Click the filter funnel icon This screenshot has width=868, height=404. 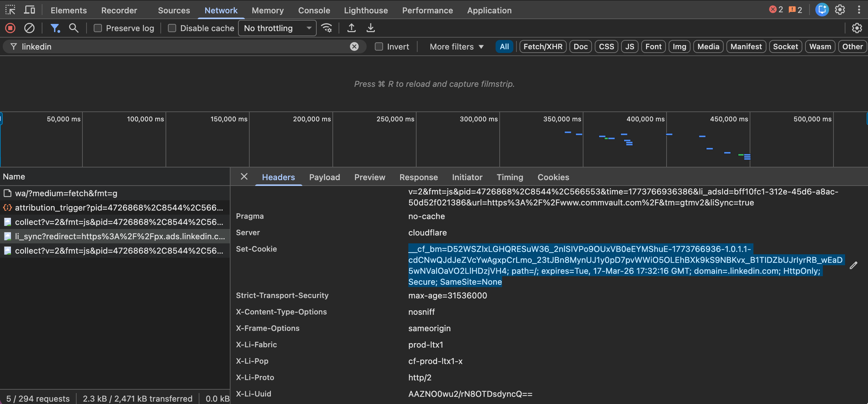click(x=55, y=28)
